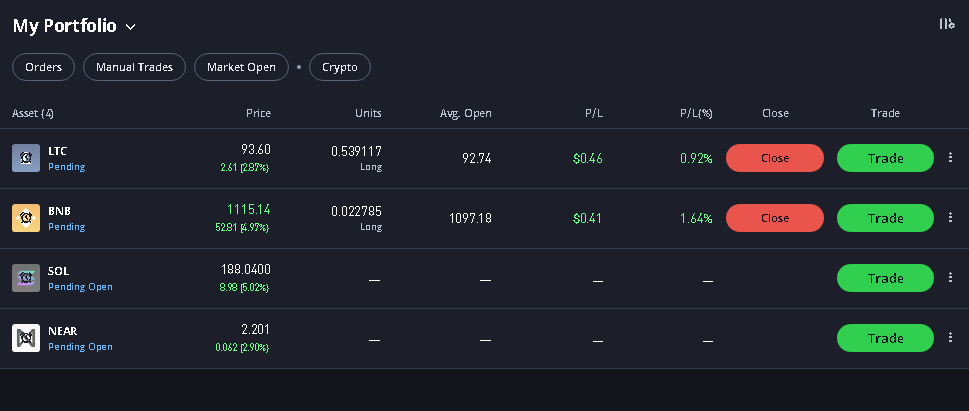The image size is (969, 411).
Task: Sort by the Price column header
Action: point(258,113)
